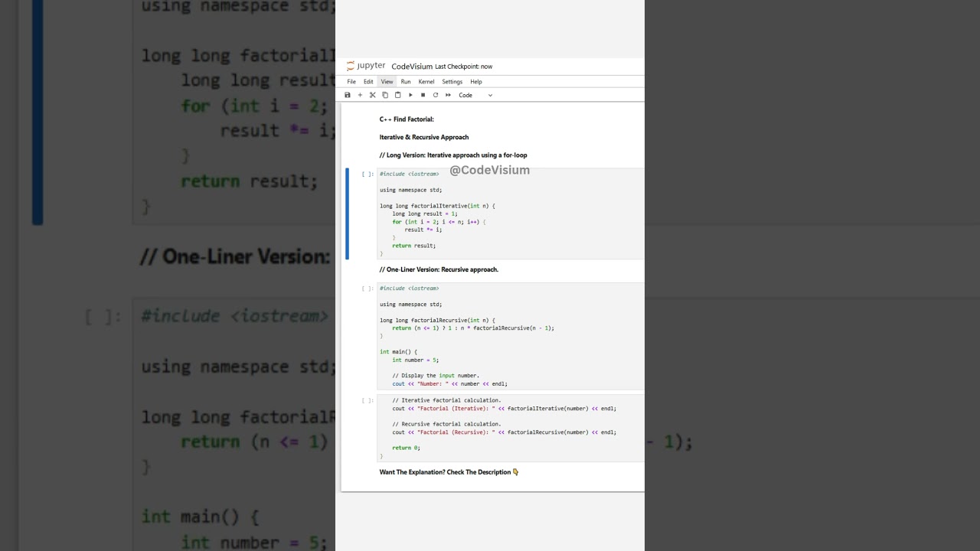Run the selected cell with play icon

(410, 95)
